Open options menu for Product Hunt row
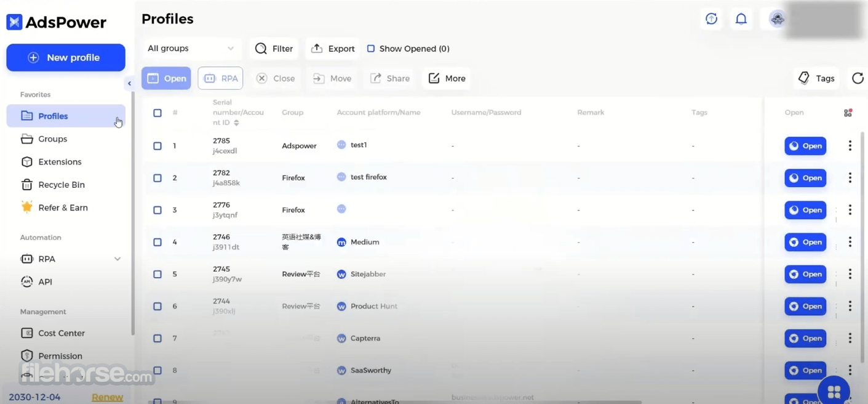 click(850, 306)
